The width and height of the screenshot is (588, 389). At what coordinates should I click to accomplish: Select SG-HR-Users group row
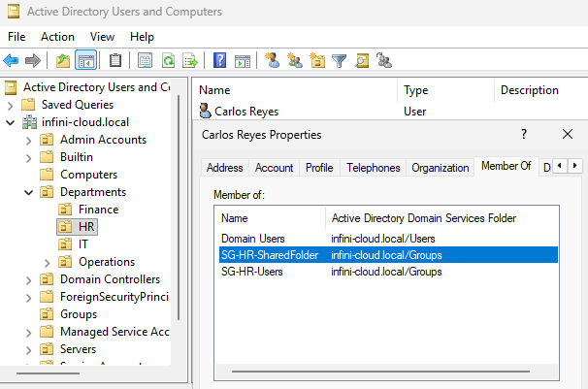(x=388, y=272)
